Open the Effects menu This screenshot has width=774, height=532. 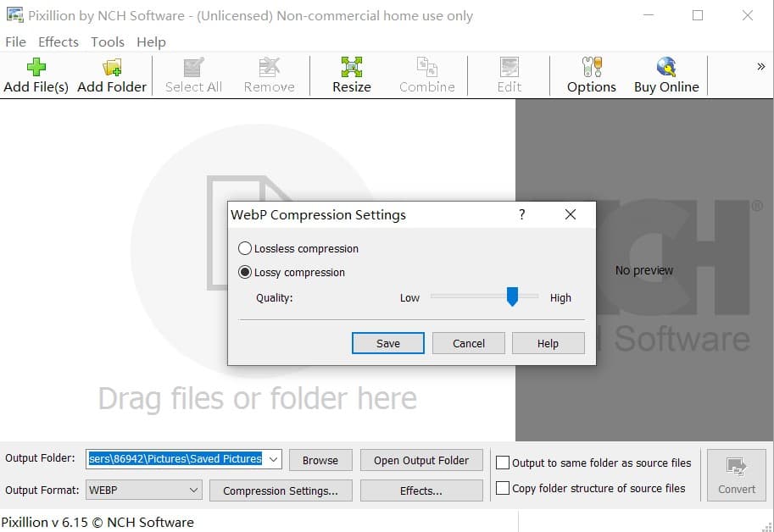tap(58, 42)
